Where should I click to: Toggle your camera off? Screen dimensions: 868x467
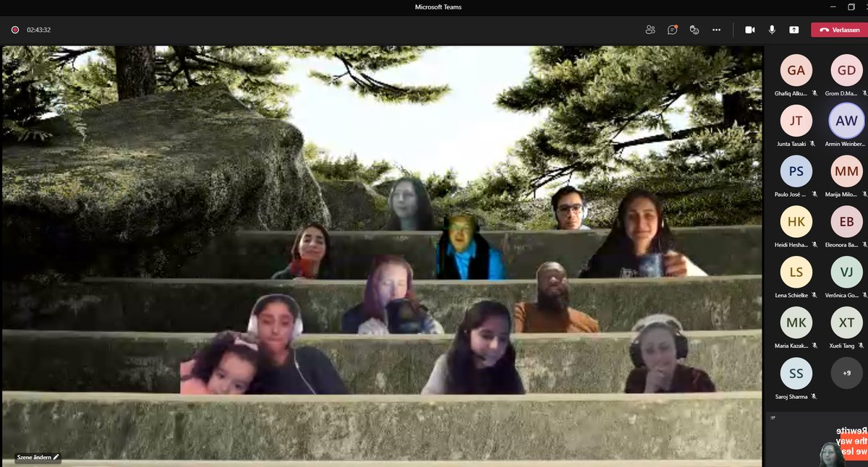click(749, 30)
